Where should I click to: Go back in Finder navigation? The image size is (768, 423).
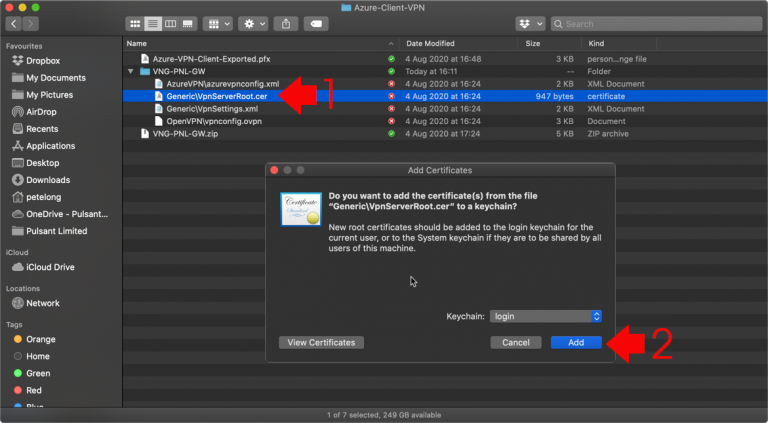pyautogui.click(x=14, y=24)
